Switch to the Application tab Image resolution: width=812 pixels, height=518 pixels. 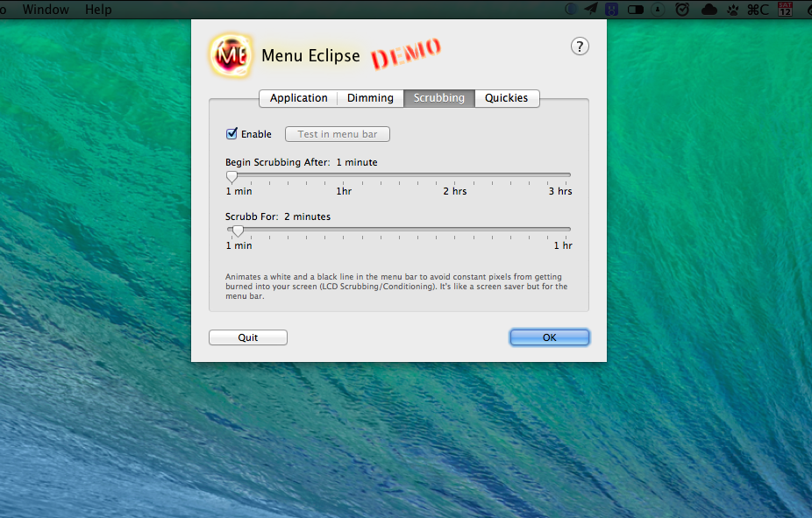click(298, 98)
